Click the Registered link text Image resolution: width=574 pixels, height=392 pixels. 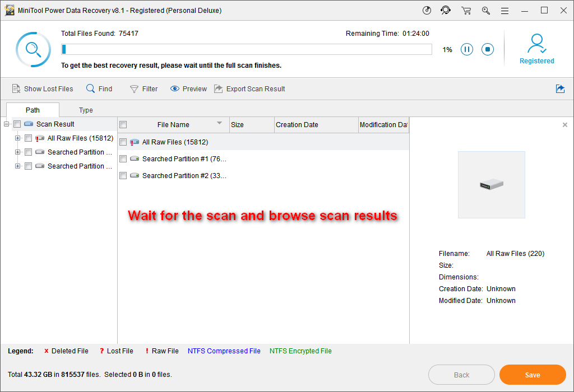tap(536, 61)
